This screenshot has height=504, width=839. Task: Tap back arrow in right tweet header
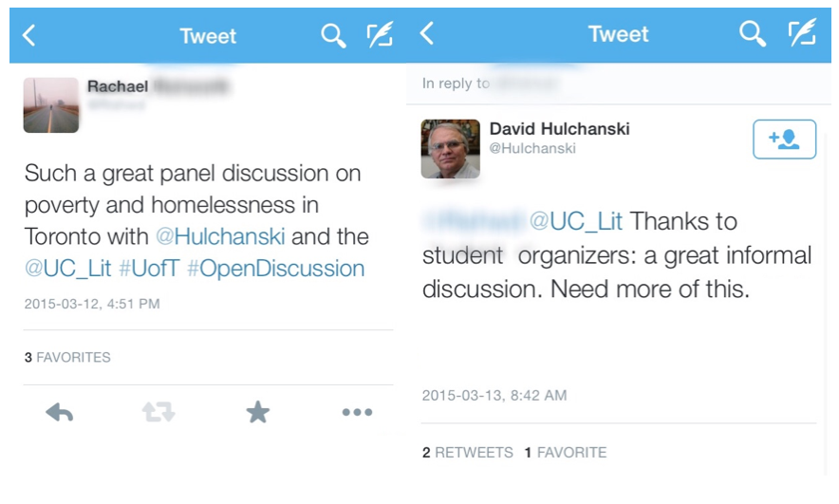427,35
